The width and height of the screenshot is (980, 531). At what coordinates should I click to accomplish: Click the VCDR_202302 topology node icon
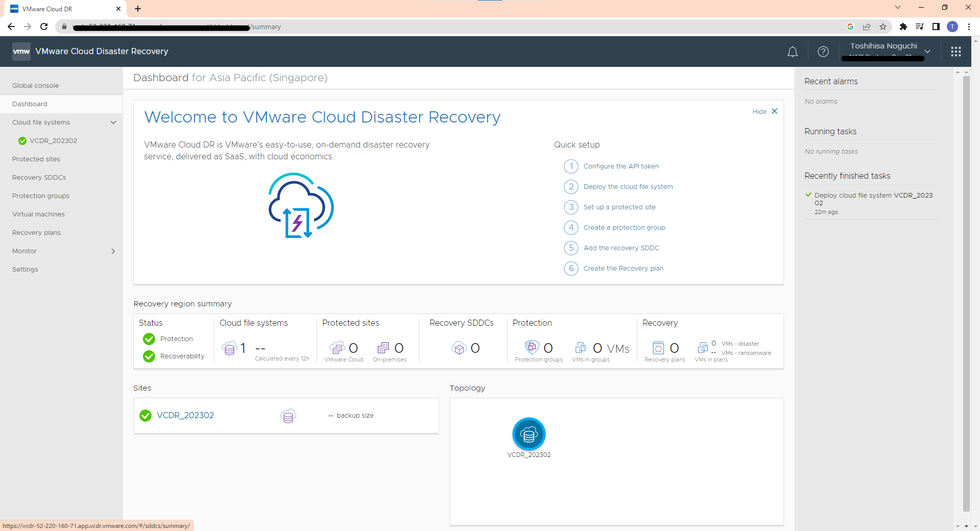pos(529,435)
